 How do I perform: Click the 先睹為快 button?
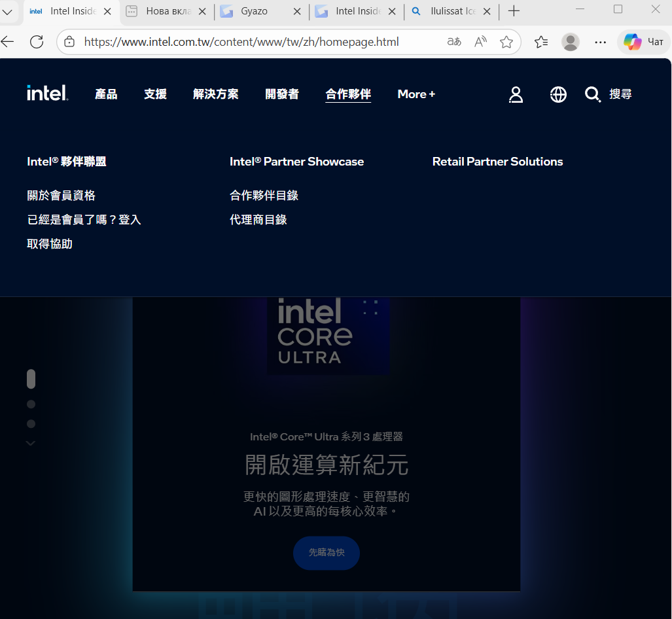326,552
